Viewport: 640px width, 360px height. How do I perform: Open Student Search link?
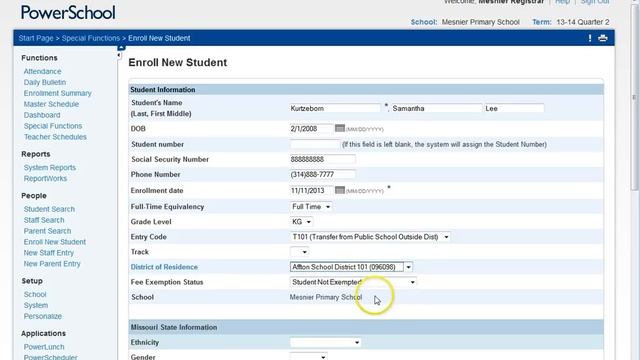(x=49, y=209)
